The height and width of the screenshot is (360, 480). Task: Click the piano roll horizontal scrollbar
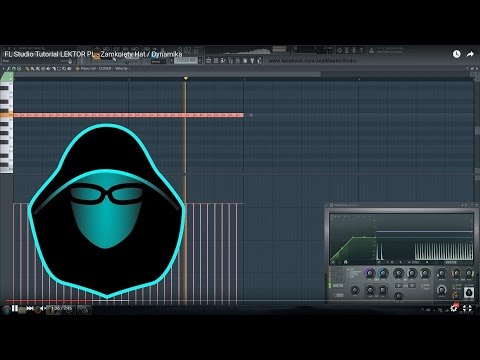(x=167, y=74)
